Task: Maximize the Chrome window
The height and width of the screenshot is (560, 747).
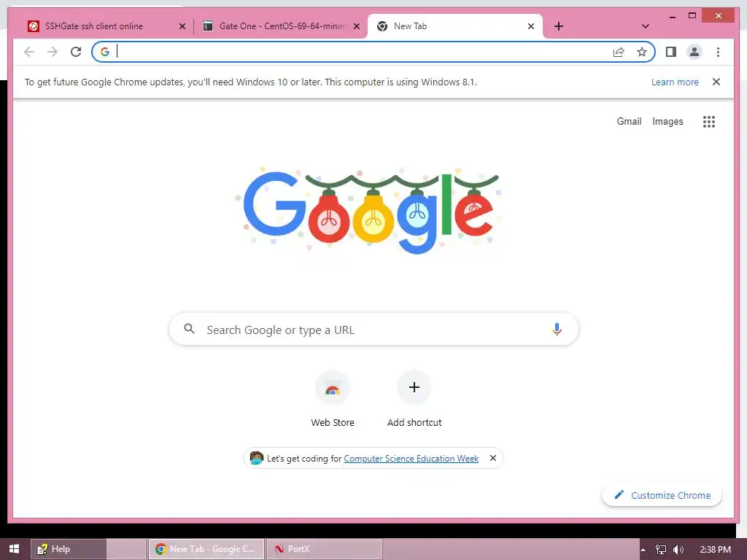Action: tap(692, 16)
